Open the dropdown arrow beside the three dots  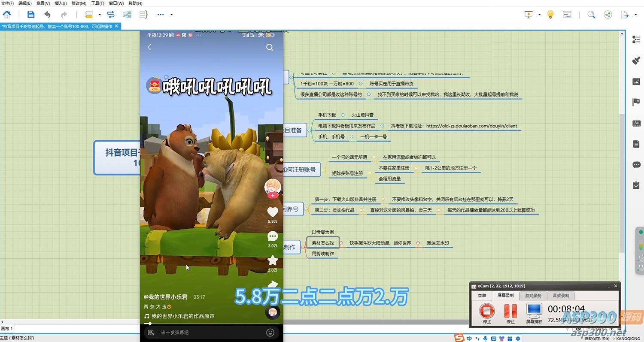(x=171, y=15)
